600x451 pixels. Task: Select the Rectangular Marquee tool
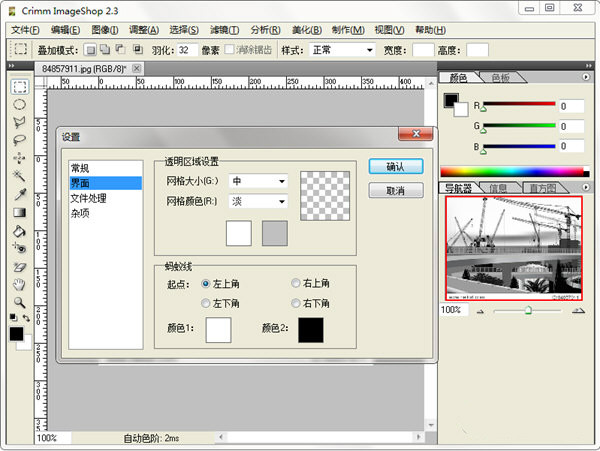point(19,86)
